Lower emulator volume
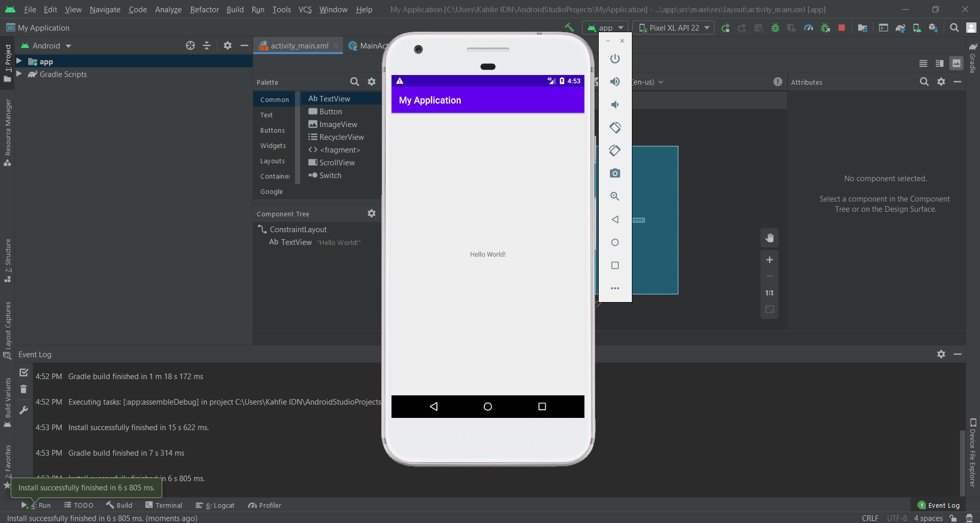This screenshot has height=523, width=980. click(615, 105)
